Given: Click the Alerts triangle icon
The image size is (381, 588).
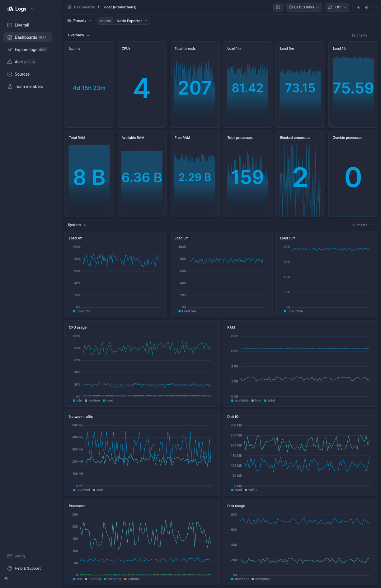Looking at the screenshot, I should (x=10, y=62).
